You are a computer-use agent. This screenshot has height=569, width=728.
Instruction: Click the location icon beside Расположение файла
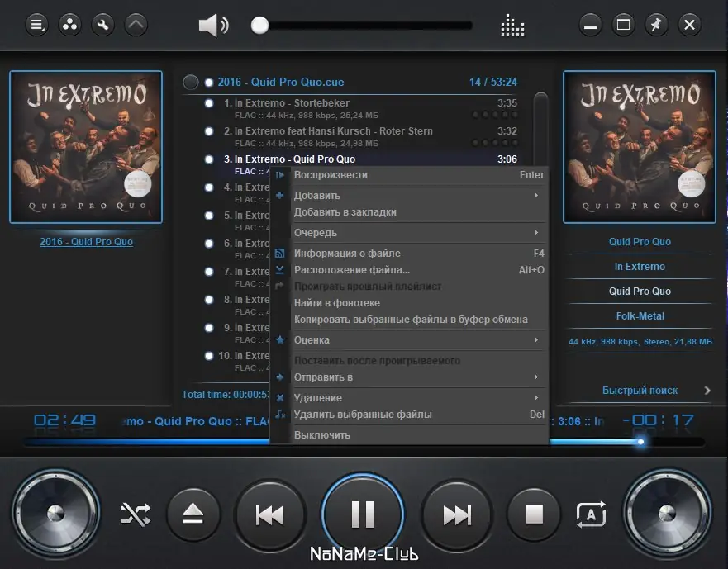point(279,270)
